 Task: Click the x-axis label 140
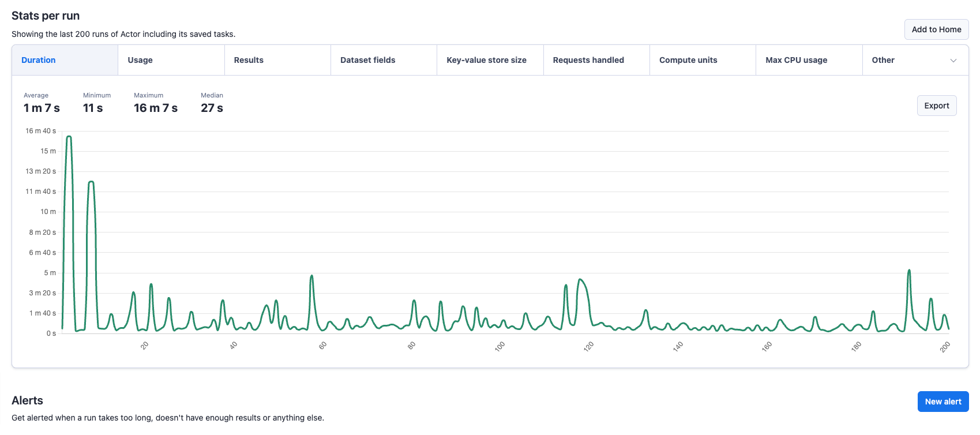pos(678,346)
